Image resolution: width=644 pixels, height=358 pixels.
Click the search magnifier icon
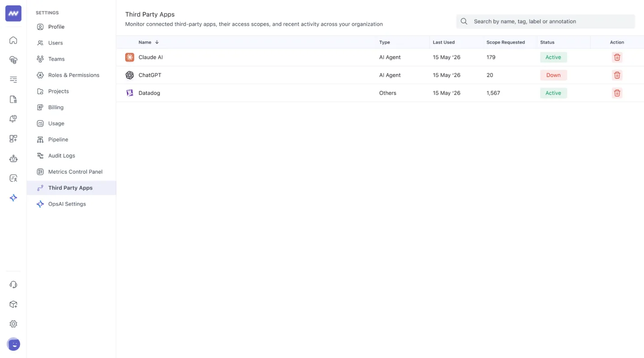464,21
